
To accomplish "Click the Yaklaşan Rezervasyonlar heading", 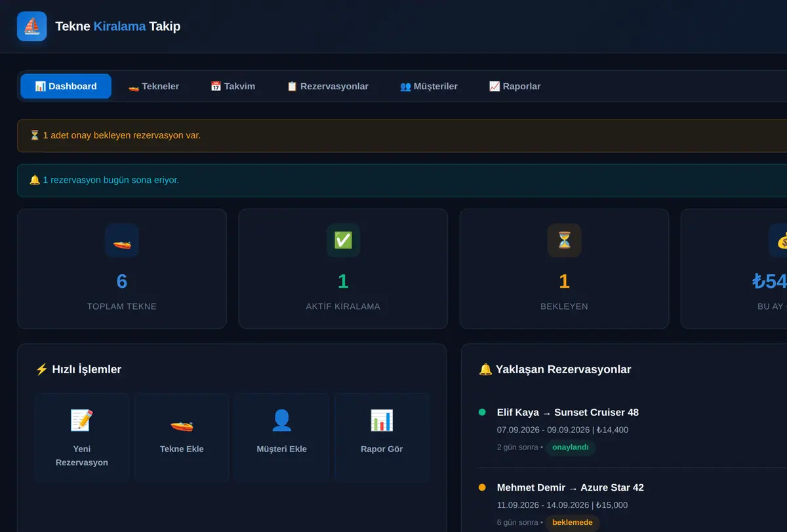I will [563, 369].
